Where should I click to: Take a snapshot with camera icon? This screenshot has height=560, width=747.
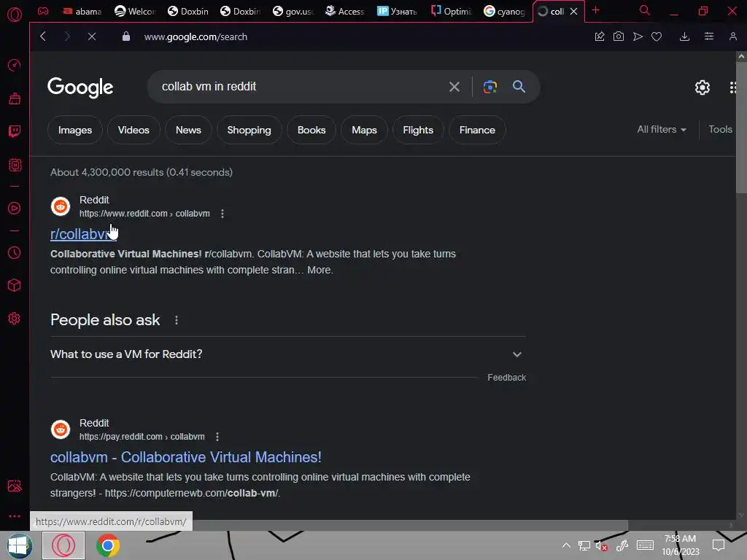pos(619,36)
